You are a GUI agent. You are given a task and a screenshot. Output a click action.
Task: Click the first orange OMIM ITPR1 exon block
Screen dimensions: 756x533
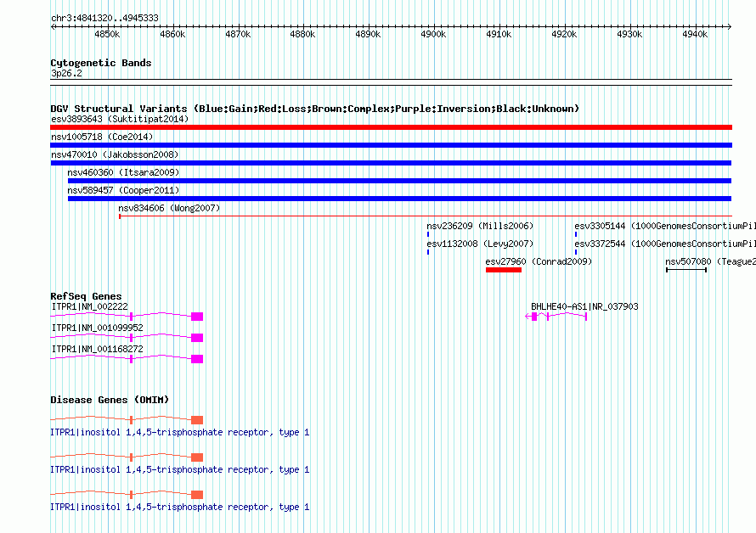point(197,420)
